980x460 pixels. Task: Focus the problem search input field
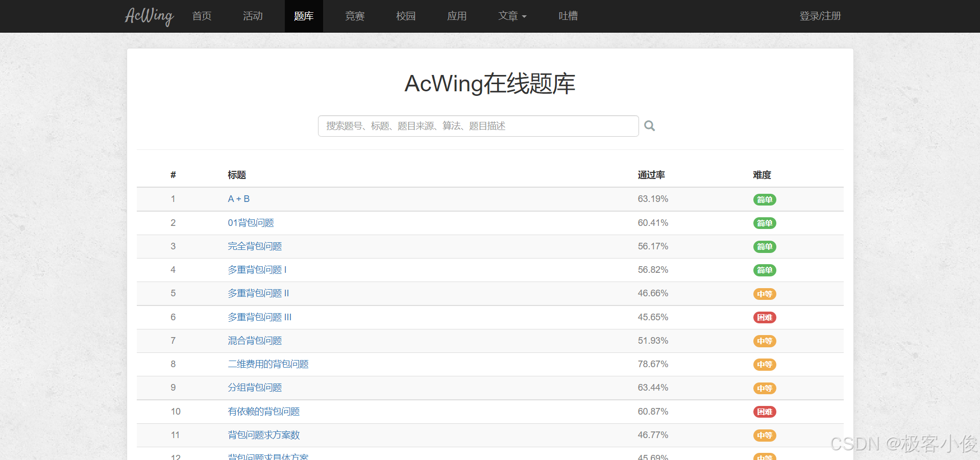[x=478, y=126]
